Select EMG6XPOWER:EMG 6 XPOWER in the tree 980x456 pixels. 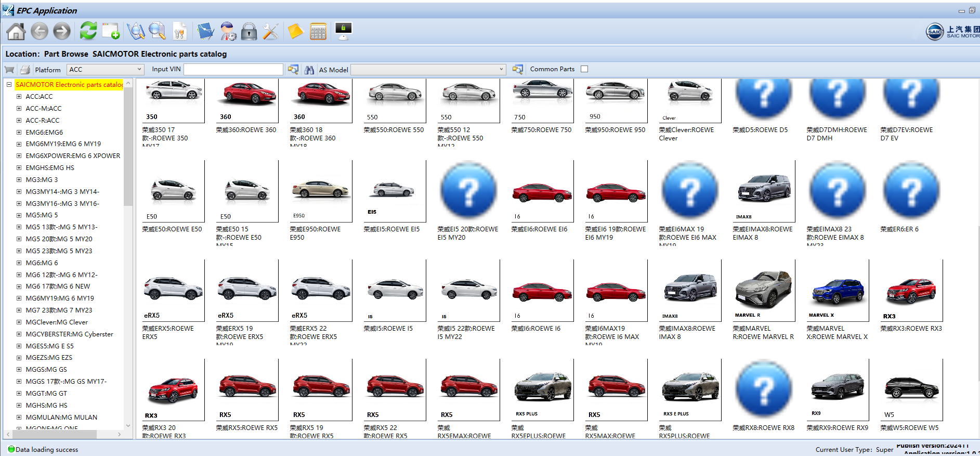coord(73,155)
